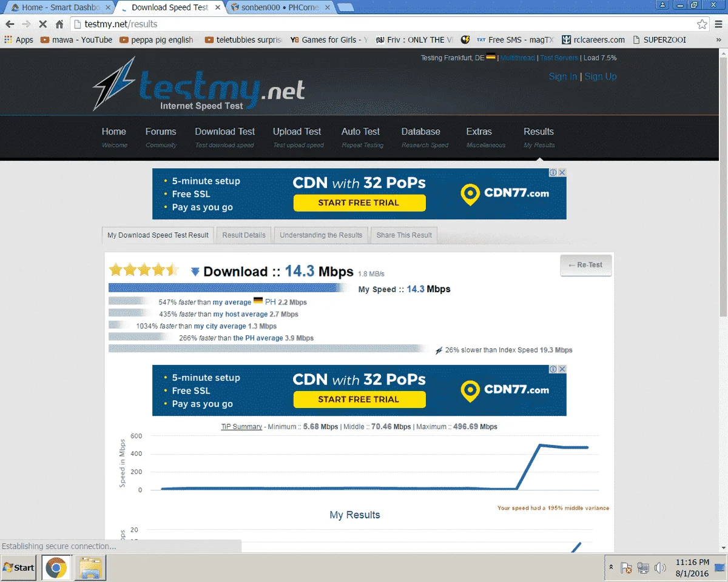The height and width of the screenshot is (582, 728).
Task: Stop page loading with the X button
Action: click(x=42, y=24)
